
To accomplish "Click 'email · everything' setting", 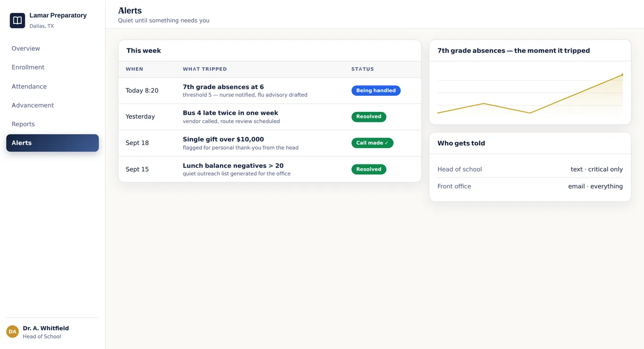I will tap(595, 186).
